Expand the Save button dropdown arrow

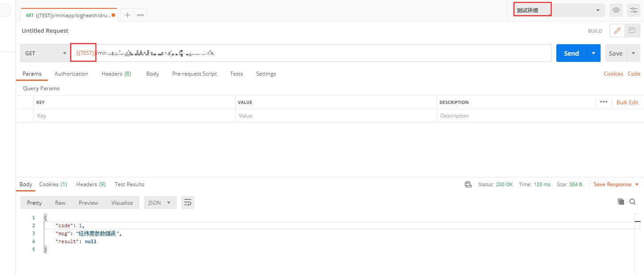pos(633,53)
